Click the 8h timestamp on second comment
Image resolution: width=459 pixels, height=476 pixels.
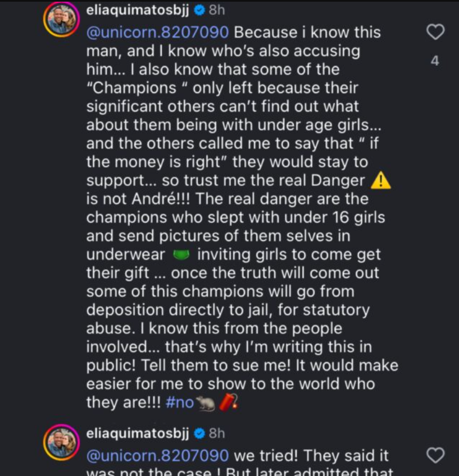coord(216,433)
